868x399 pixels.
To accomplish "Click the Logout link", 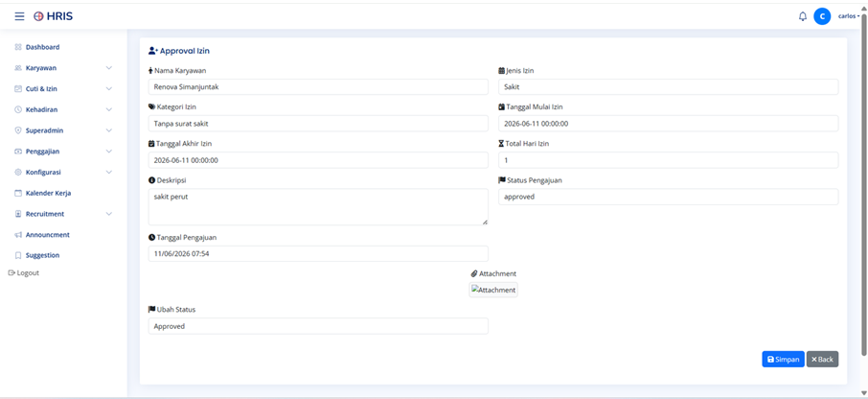I will (x=24, y=273).
